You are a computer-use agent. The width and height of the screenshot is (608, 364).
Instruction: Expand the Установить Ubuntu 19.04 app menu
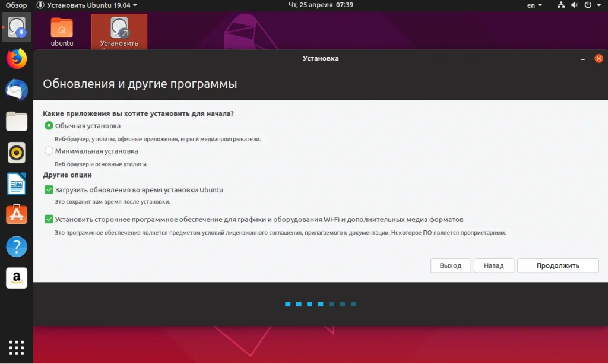click(x=87, y=5)
